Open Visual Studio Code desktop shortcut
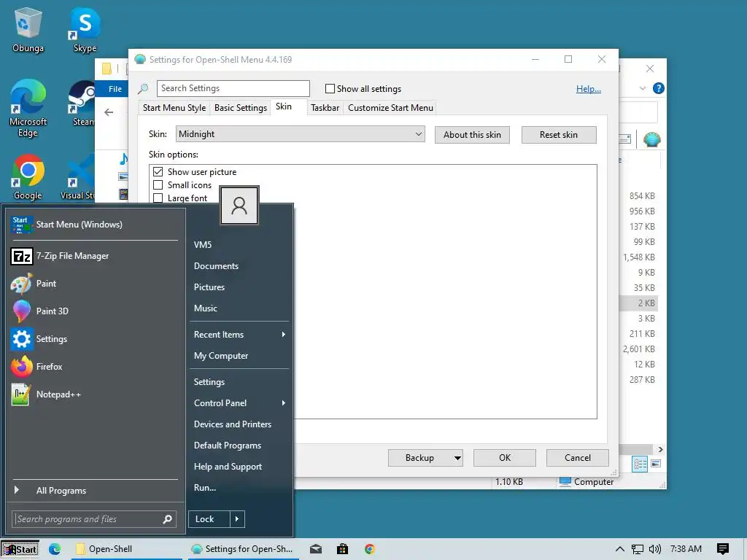 click(79, 176)
